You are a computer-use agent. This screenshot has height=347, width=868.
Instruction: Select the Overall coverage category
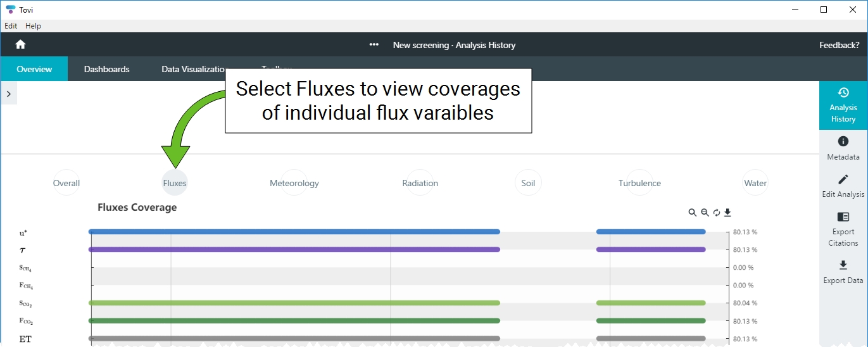pyautogui.click(x=66, y=183)
